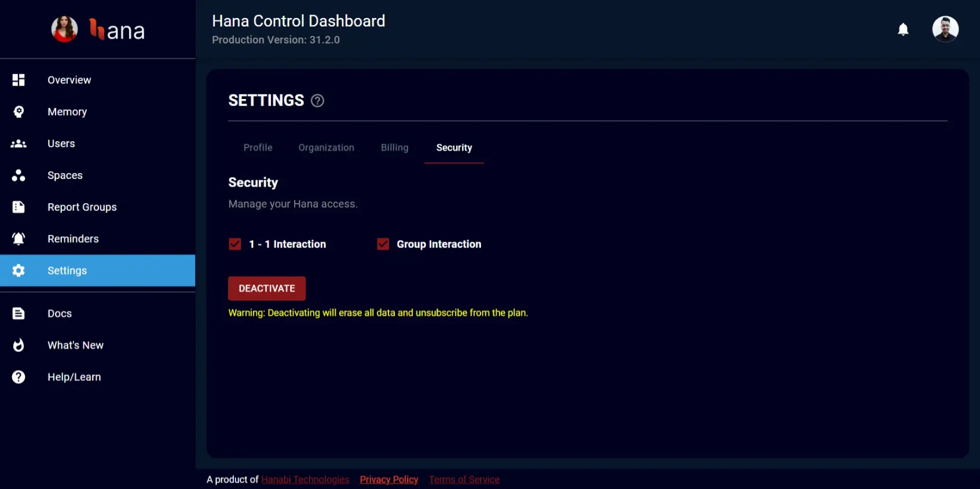This screenshot has width=980, height=489.
Task: Navigate to Spaces
Action: tap(98, 175)
